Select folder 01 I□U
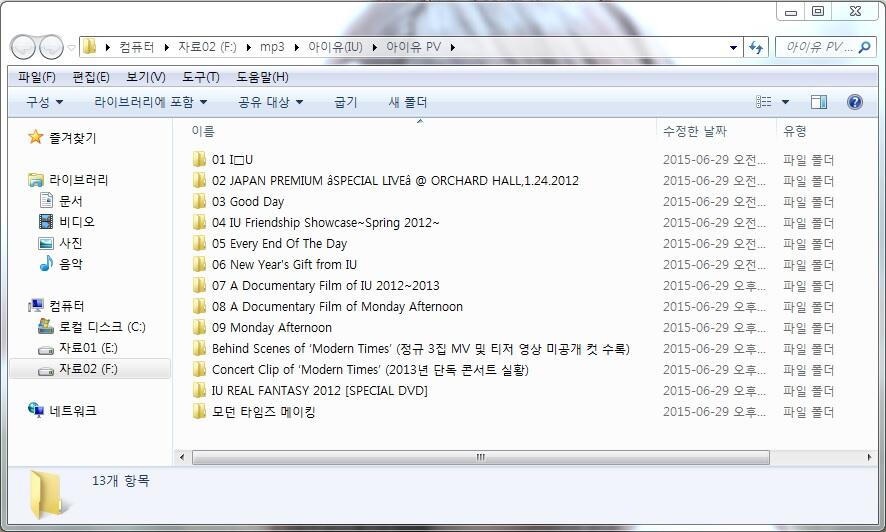This screenshot has height=532, width=886. coord(223,160)
